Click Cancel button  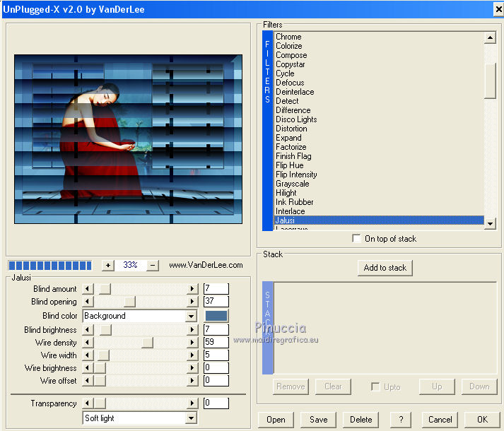pos(440,420)
